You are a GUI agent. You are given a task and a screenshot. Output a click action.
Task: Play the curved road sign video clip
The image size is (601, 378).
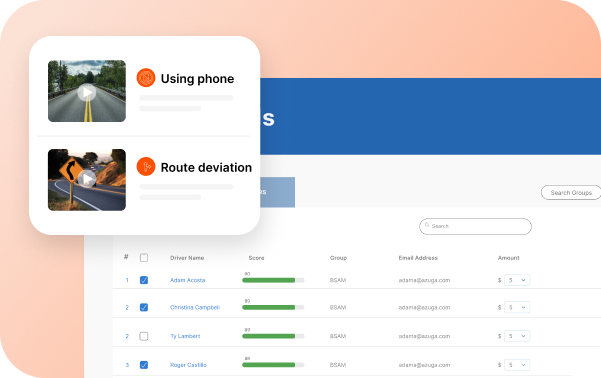coord(87,179)
